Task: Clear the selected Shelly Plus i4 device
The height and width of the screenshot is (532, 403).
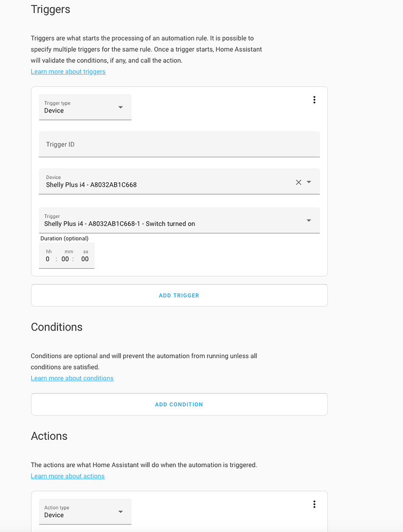Action: tap(299, 182)
